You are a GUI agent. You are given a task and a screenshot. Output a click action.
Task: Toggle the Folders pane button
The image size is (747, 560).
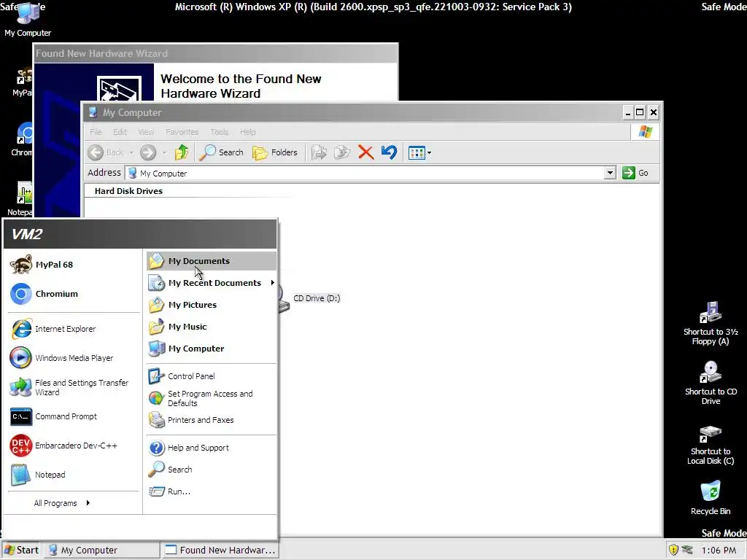(x=275, y=152)
